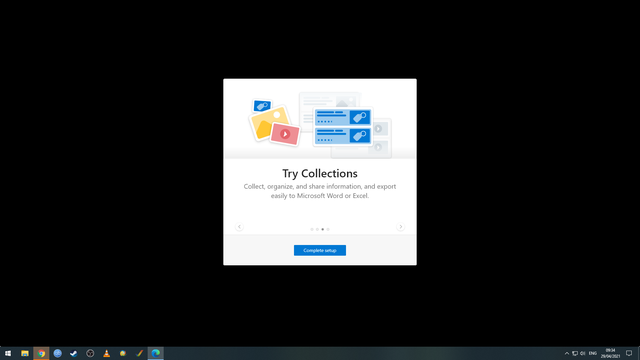Open the blue globe app in taskbar
The image size is (640, 360).
(x=58, y=353)
